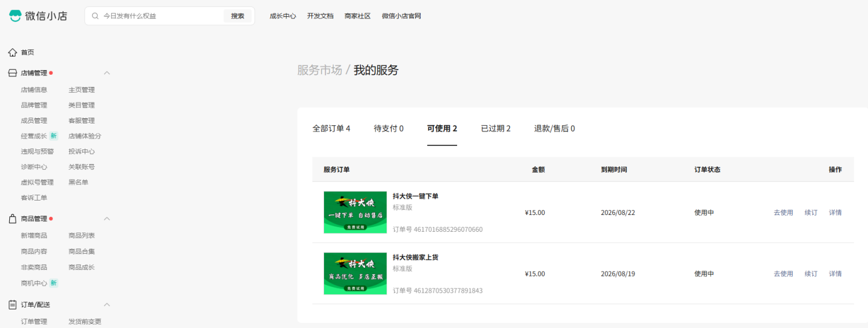Collapse the 商品管理 section chevron
Image resolution: width=868 pixels, height=328 pixels.
point(106,219)
